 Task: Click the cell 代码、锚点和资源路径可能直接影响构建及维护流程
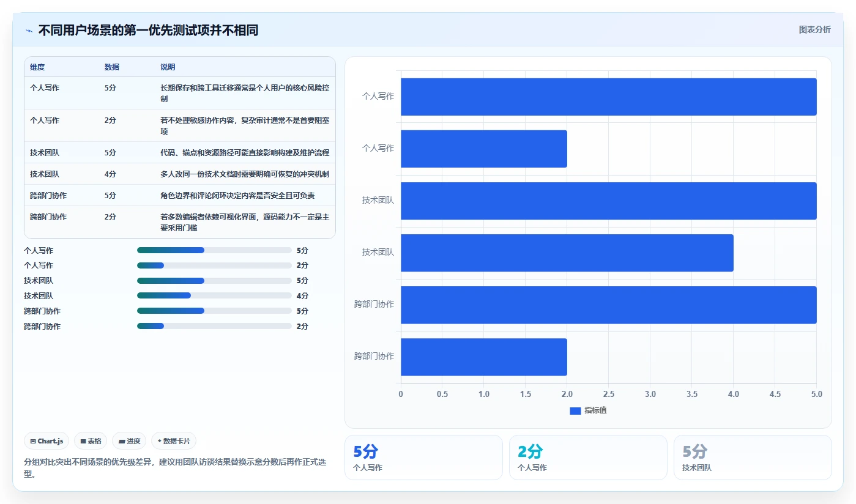pyautogui.click(x=245, y=152)
